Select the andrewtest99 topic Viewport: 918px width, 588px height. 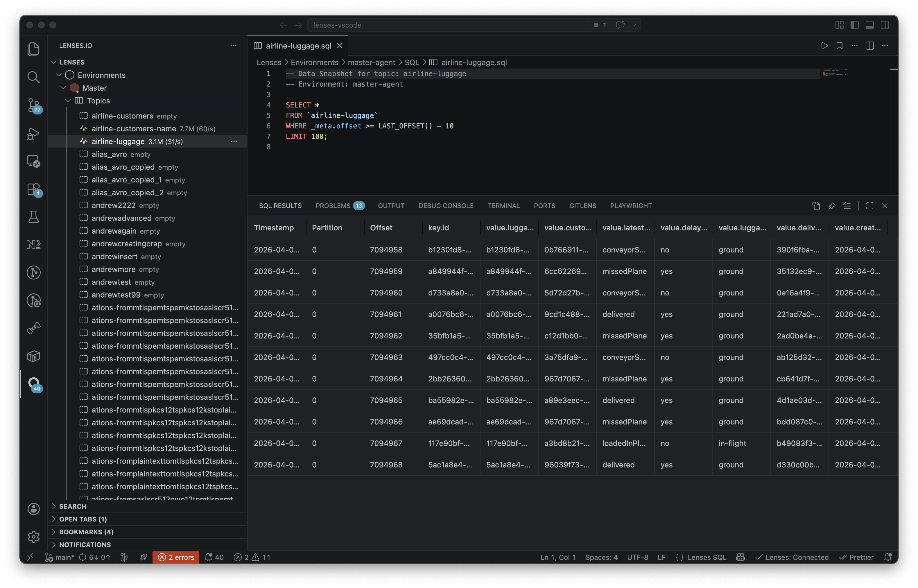[x=147, y=295]
